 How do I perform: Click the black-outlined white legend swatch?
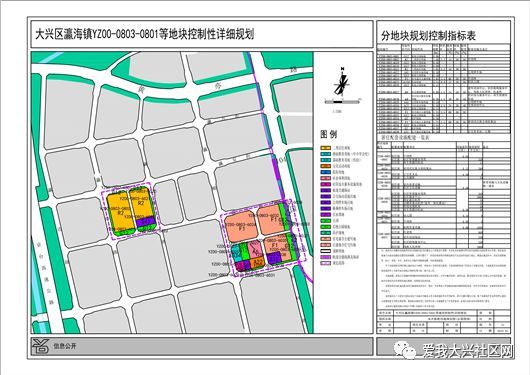pos(326,251)
